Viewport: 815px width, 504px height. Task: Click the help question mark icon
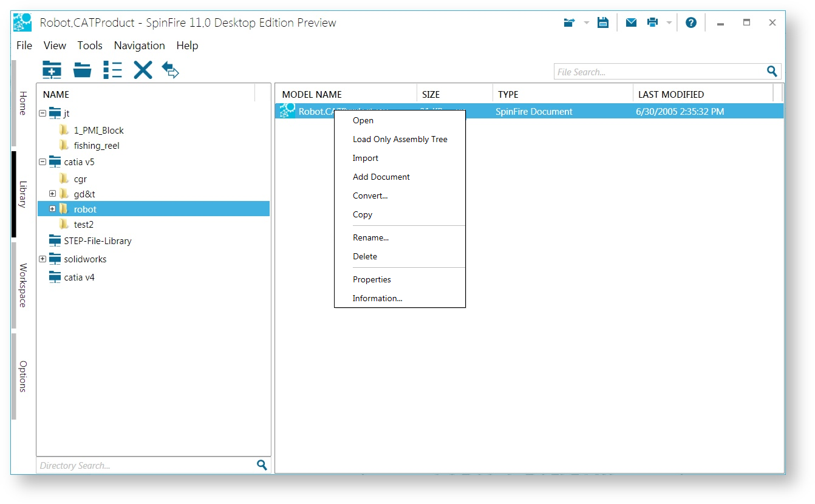point(691,22)
